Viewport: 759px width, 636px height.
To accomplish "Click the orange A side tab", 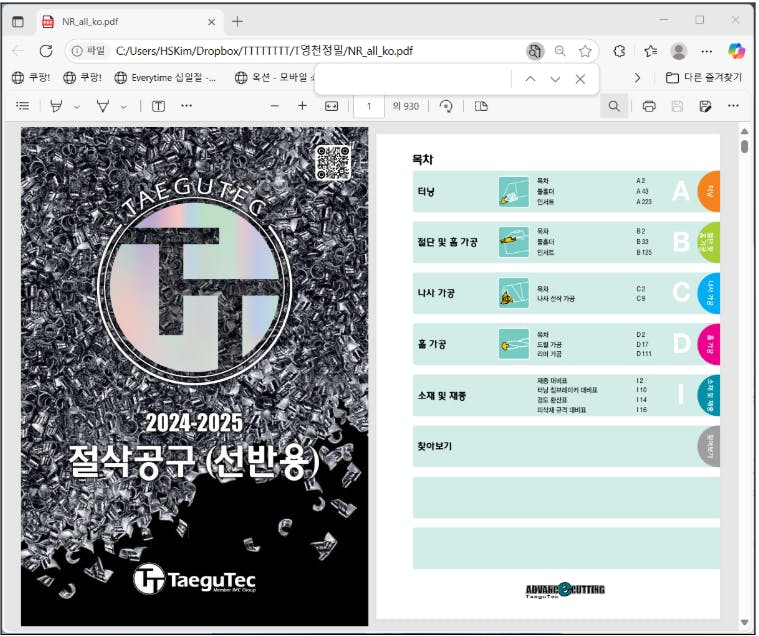I will coord(709,191).
